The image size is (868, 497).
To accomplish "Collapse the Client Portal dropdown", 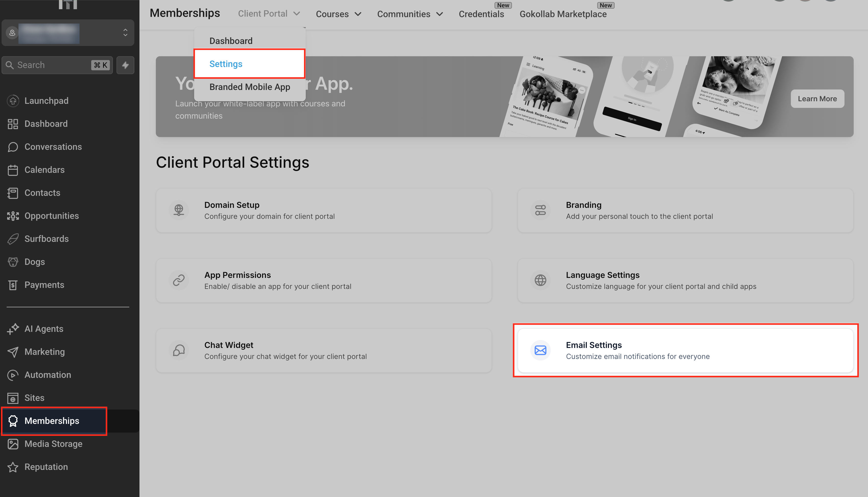I will (x=269, y=14).
